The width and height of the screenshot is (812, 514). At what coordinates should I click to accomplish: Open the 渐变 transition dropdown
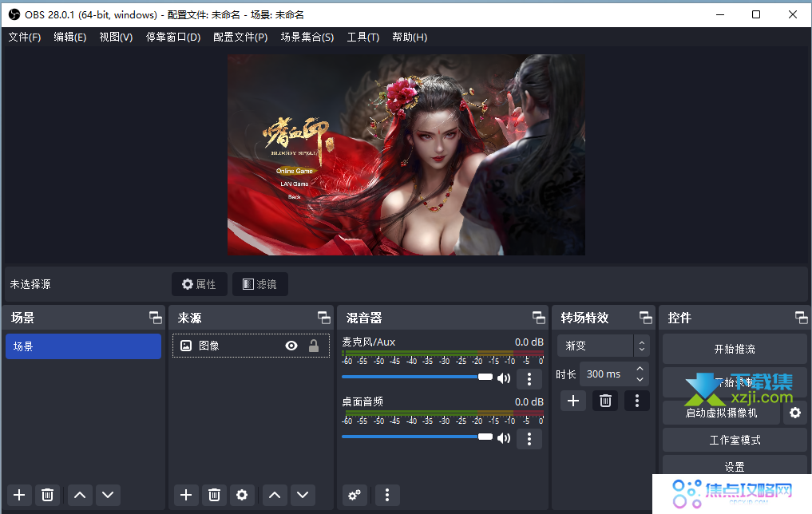pos(603,346)
